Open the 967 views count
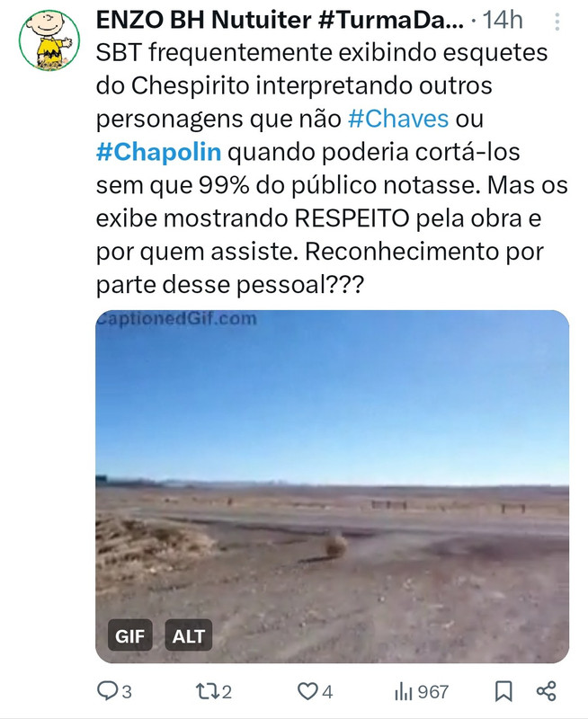 [433, 692]
